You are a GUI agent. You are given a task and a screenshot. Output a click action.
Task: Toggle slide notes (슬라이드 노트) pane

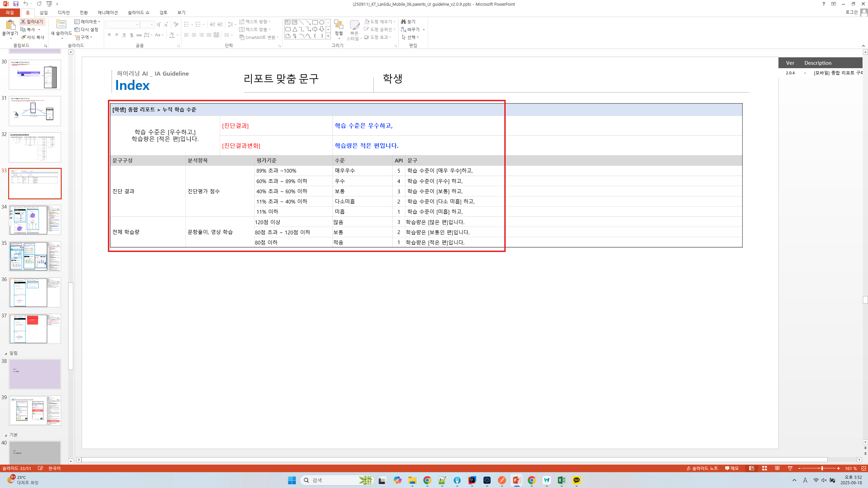[x=702, y=468]
